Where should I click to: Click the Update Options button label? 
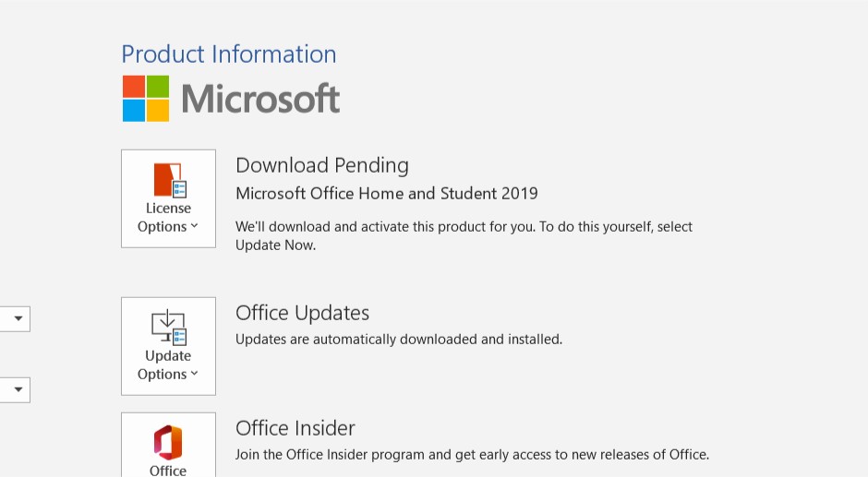click(x=168, y=365)
